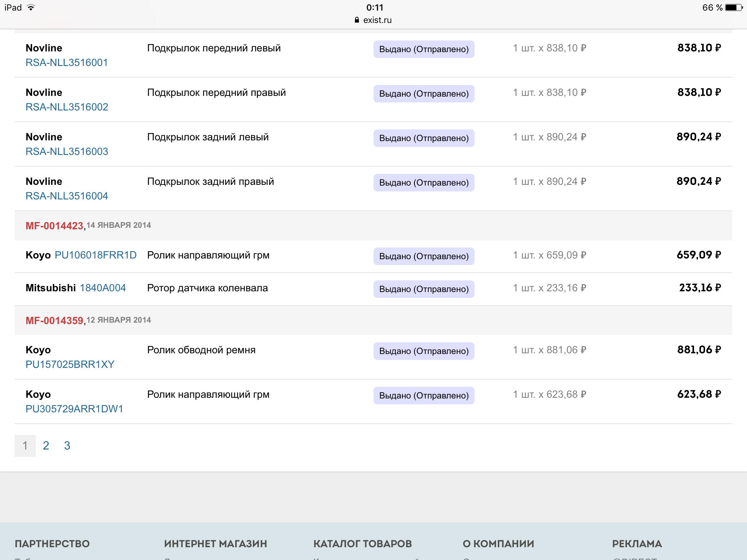The height and width of the screenshot is (560, 747).
Task: Open Koyo part PU305729ARR1DW1
Action: pyautogui.click(x=74, y=409)
